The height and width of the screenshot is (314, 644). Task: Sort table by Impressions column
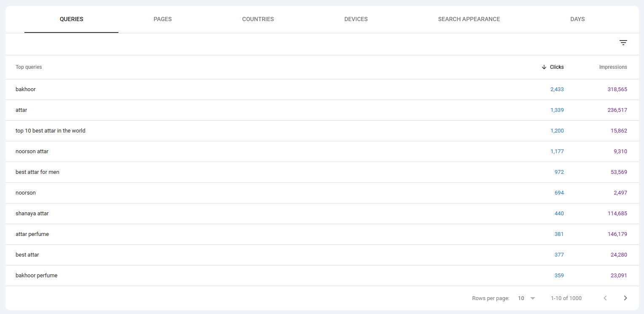[613, 67]
